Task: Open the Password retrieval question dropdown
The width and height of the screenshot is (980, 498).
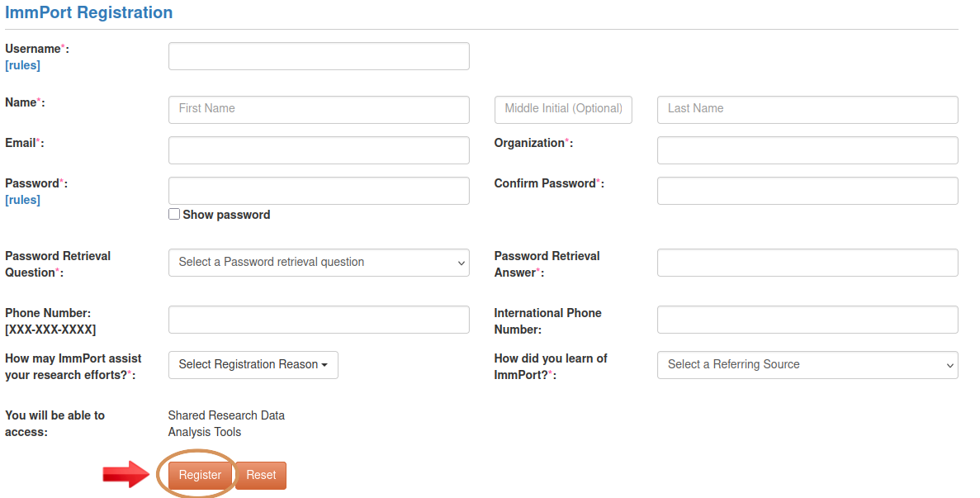Action: coord(319,263)
